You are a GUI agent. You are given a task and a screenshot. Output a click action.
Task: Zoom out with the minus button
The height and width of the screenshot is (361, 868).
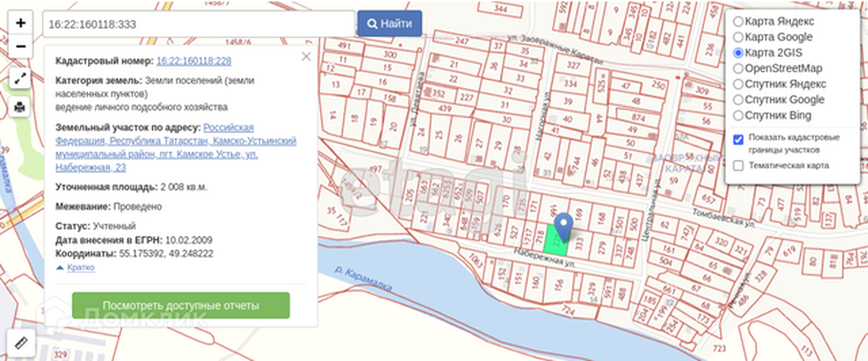[x=21, y=47]
